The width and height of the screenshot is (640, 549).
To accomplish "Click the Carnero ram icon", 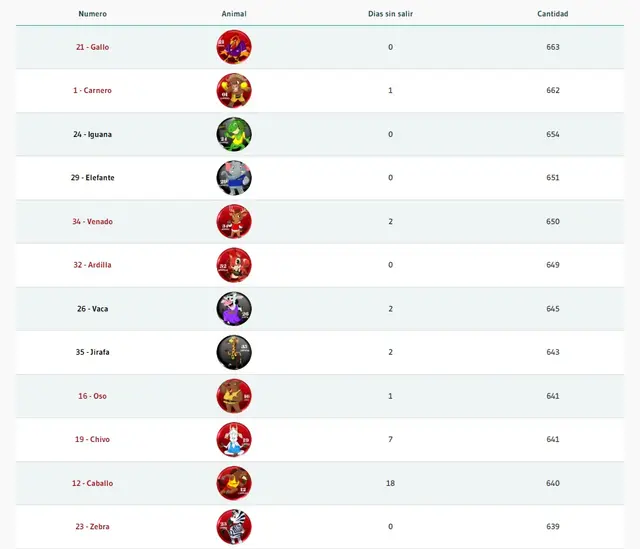I will pyautogui.click(x=234, y=91).
